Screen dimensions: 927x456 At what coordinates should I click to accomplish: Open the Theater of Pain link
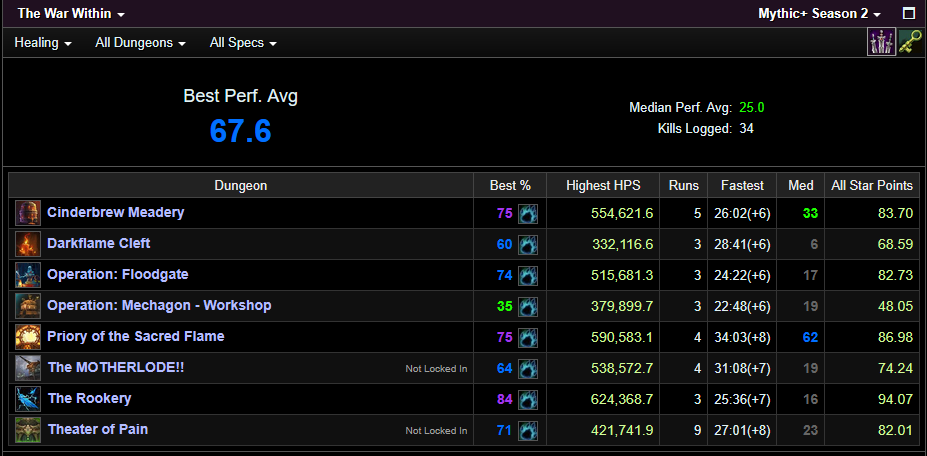[x=98, y=429]
